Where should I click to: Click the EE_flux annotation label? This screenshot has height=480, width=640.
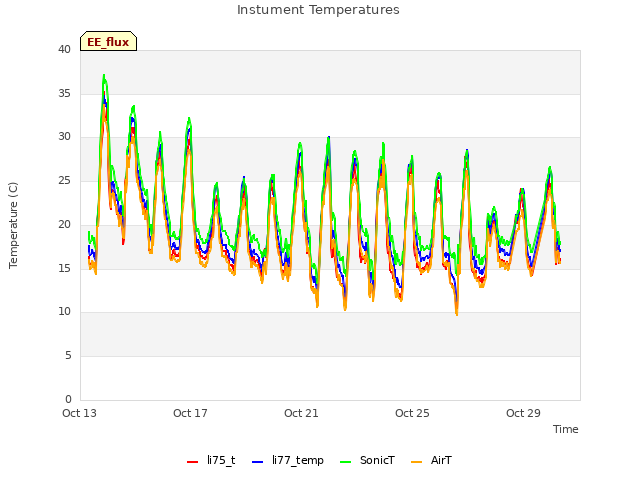pos(108,42)
